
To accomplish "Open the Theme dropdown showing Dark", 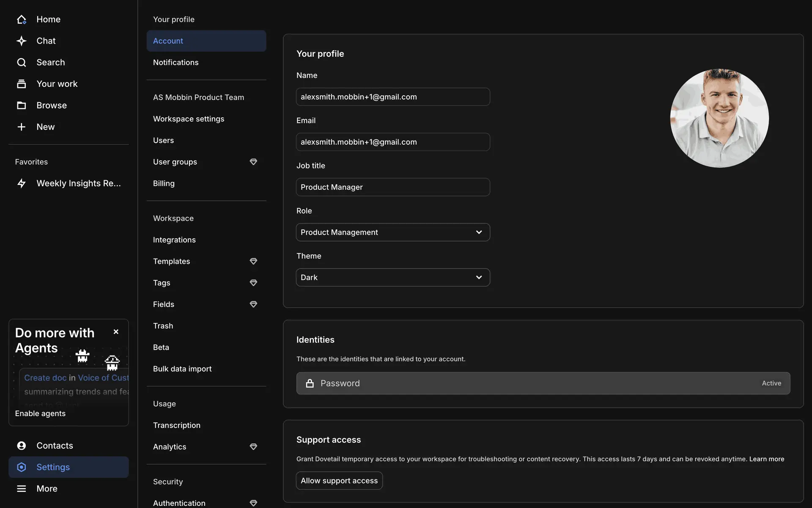I will pyautogui.click(x=393, y=278).
